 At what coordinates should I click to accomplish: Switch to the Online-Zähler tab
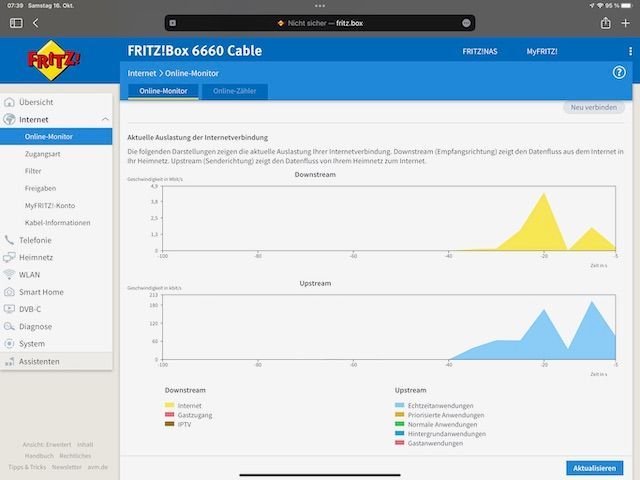[x=235, y=91]
